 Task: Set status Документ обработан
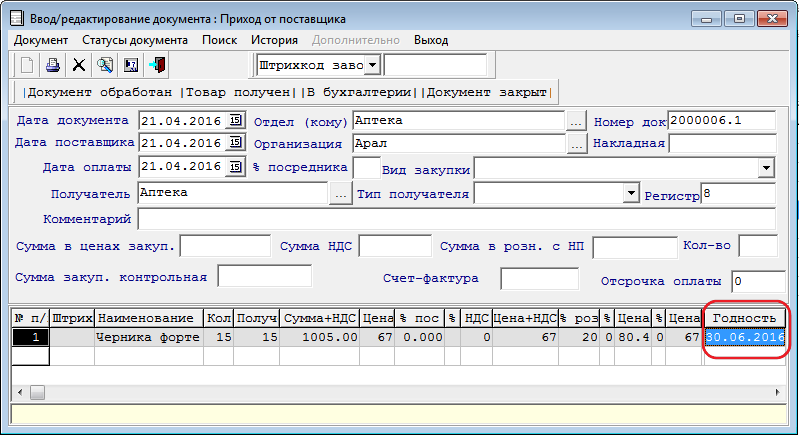click(100, 93)
